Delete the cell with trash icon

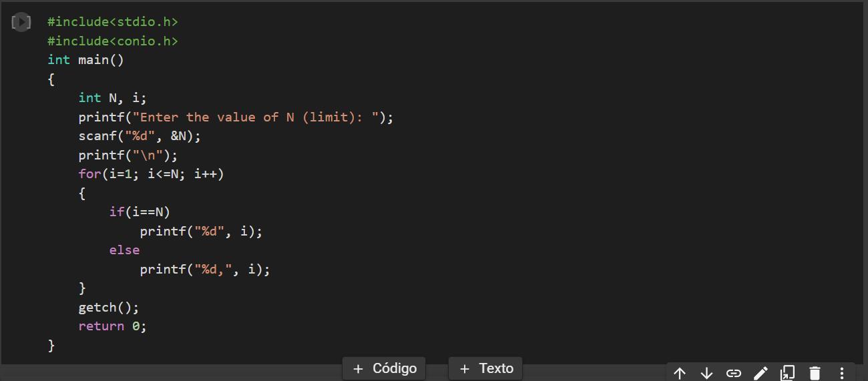815,373
